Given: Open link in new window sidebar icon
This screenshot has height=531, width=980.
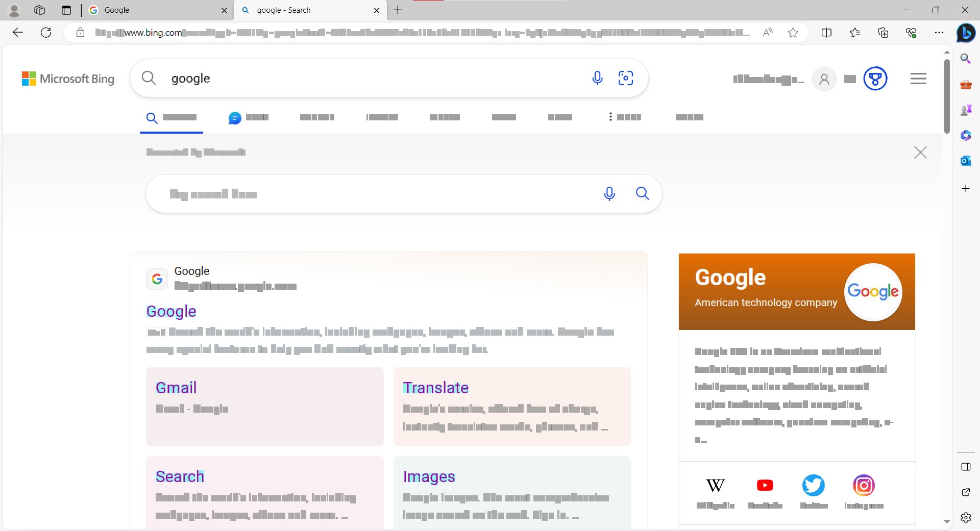Looking at the screenshot, I should (x=965, y=492).
